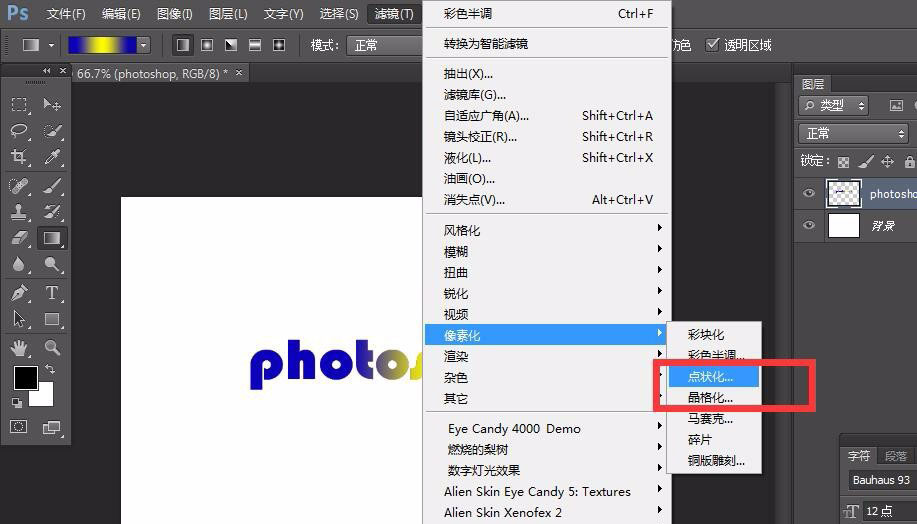Open the 文件(F) menu
Viewport: 917px width, 524px height.
click(x=66, y=13)
